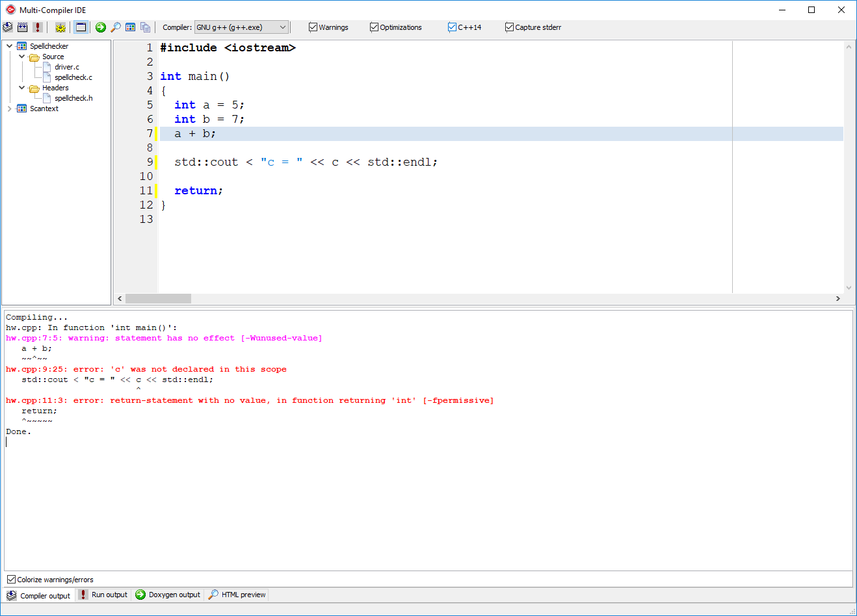The height and width of the screenshot is (616, 857).
Task: Click the window-frame icon in top toolbar
Action: coord(81,27)
